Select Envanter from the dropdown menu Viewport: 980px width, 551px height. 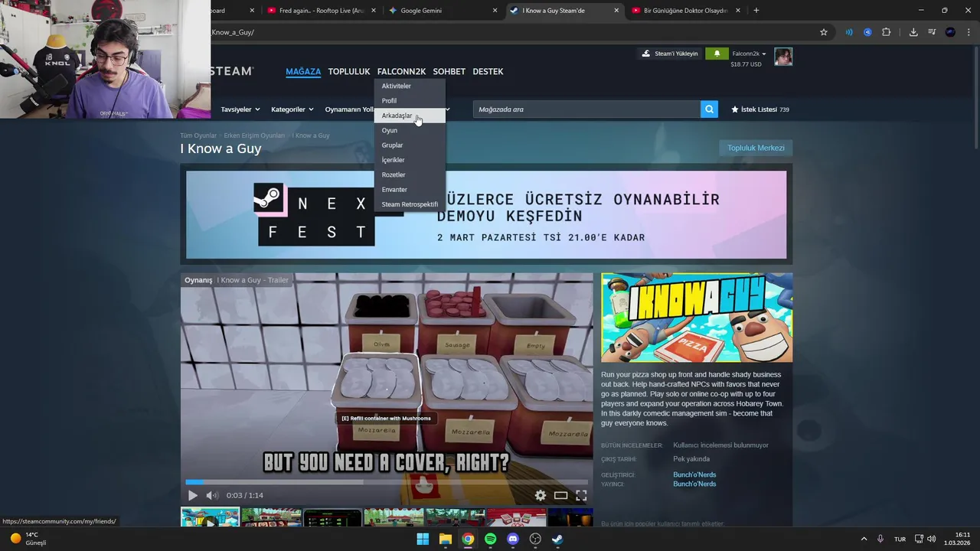tap(410, 190)
